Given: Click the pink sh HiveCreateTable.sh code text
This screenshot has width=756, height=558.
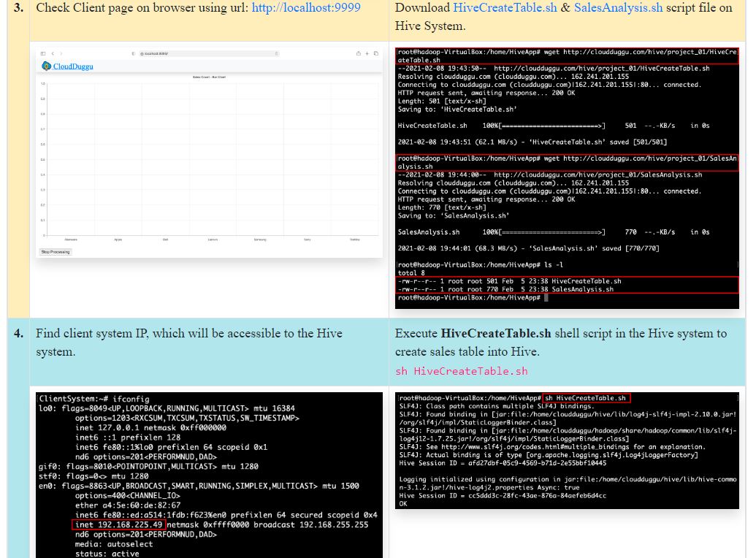Looking at the screenshot, I should 461,371.
